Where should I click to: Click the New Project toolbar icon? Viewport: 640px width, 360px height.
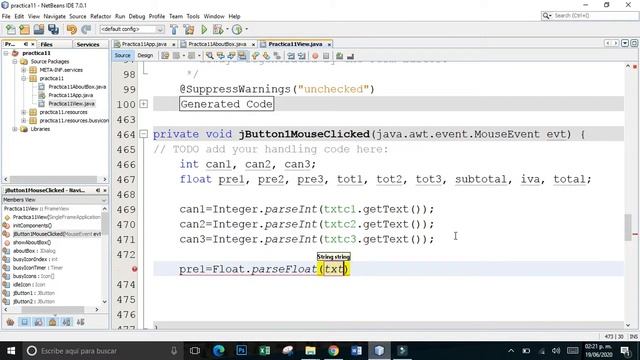click(x=24, y=29)
